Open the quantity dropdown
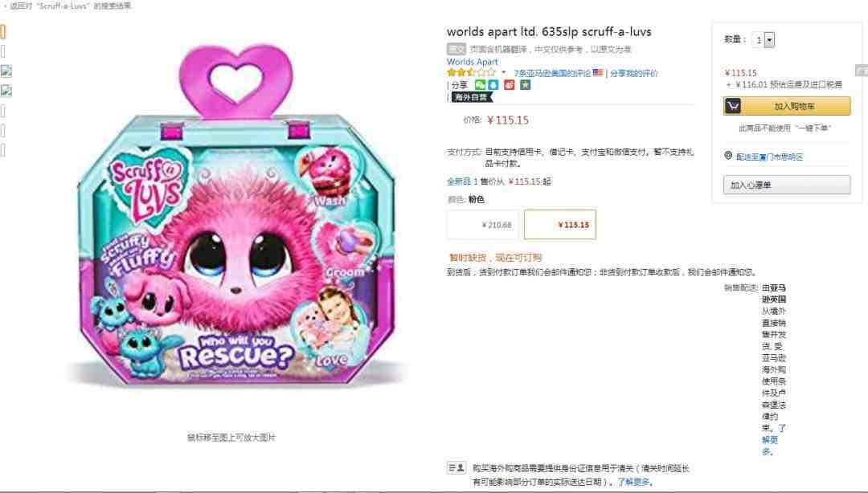Image resolution: width=868 pixels, height=493 pixels. (x=764, y=40)
